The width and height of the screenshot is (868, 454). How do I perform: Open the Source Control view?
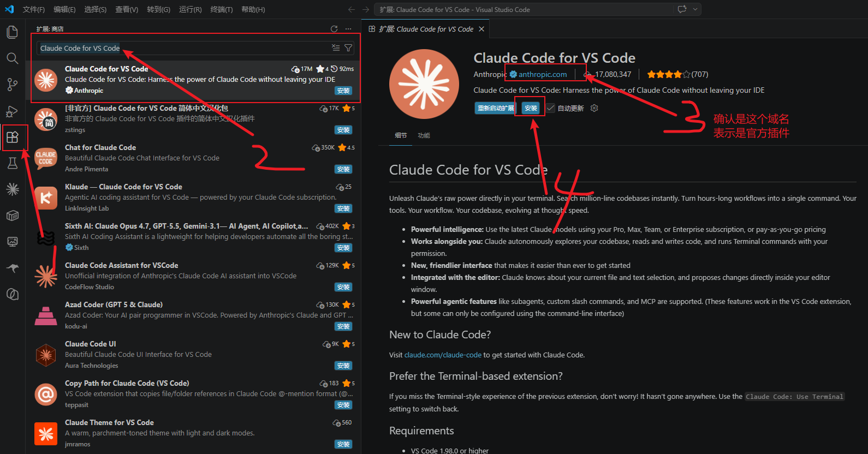[x=12, y=85]
